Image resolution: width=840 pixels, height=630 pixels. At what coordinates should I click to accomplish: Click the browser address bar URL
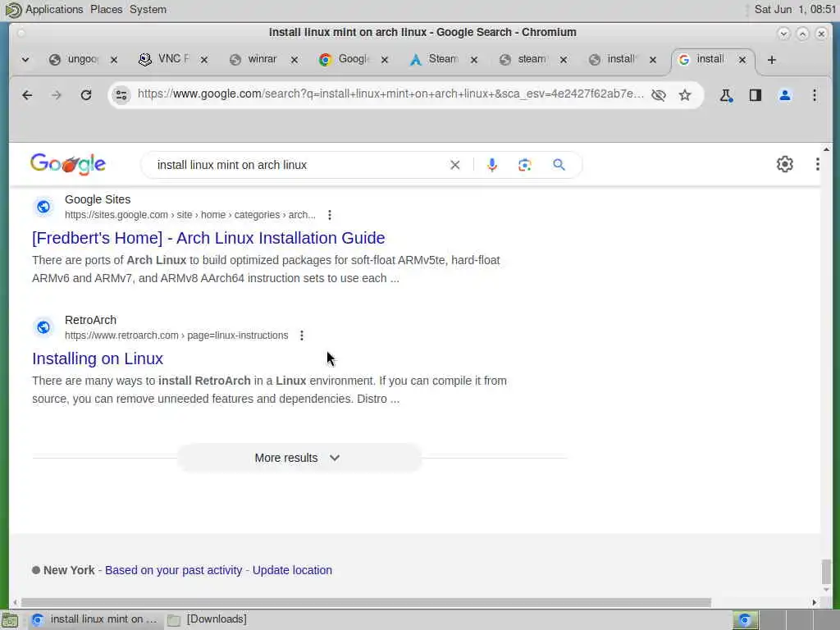tap(390, 94)
